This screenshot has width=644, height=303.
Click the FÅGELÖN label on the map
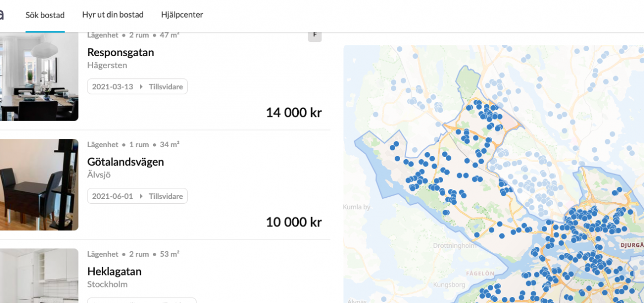click(480, 273)
